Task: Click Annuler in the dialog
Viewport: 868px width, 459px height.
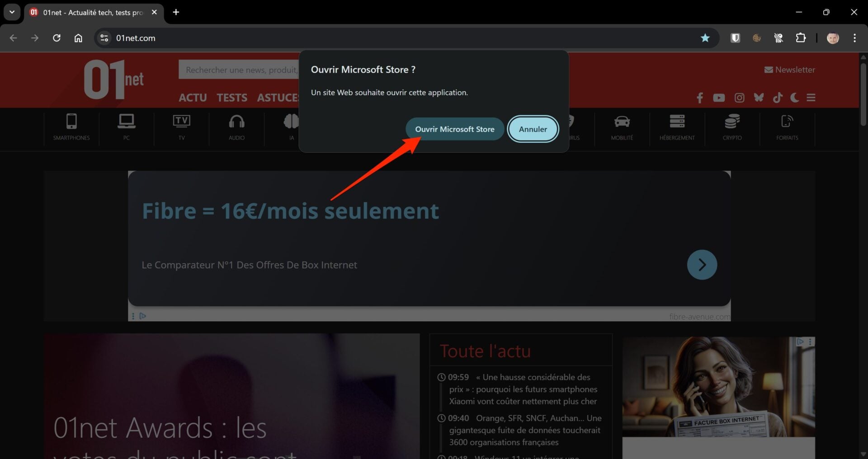Action: (533, 129)
